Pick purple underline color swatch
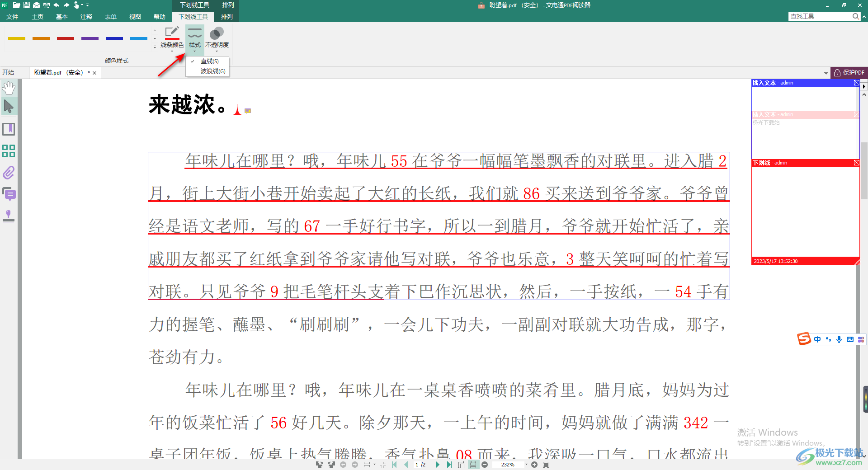Viewport: 868px width, 470px height. coord(90,39)
